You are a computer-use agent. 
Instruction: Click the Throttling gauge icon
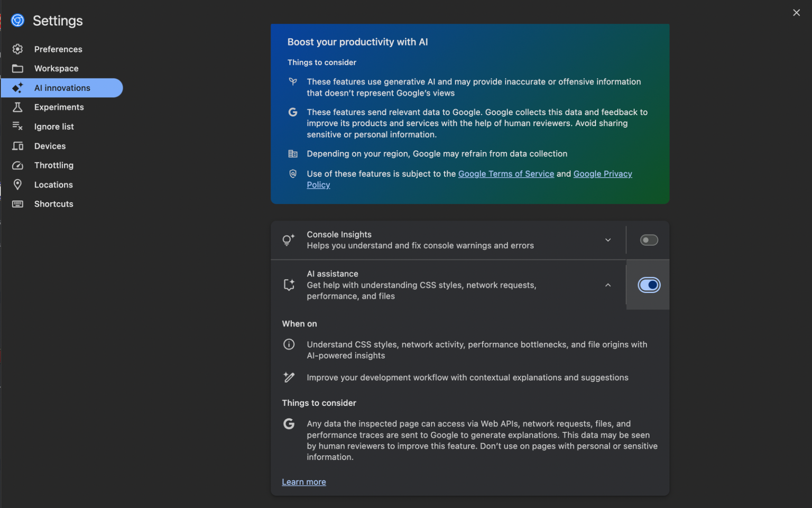click(17, 165)
